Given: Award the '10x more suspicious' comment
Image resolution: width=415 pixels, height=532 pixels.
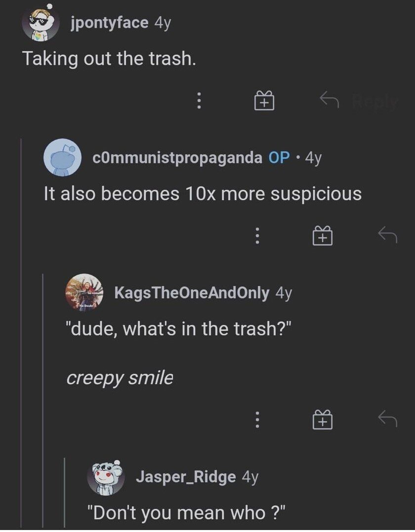Looking at the screenshot, I should [322, 236].
